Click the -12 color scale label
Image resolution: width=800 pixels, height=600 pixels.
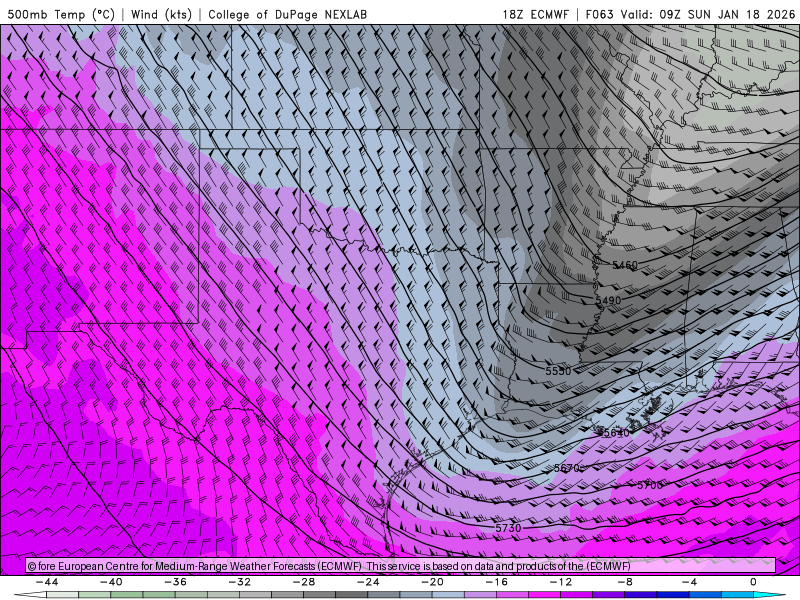tap(561, 582)
